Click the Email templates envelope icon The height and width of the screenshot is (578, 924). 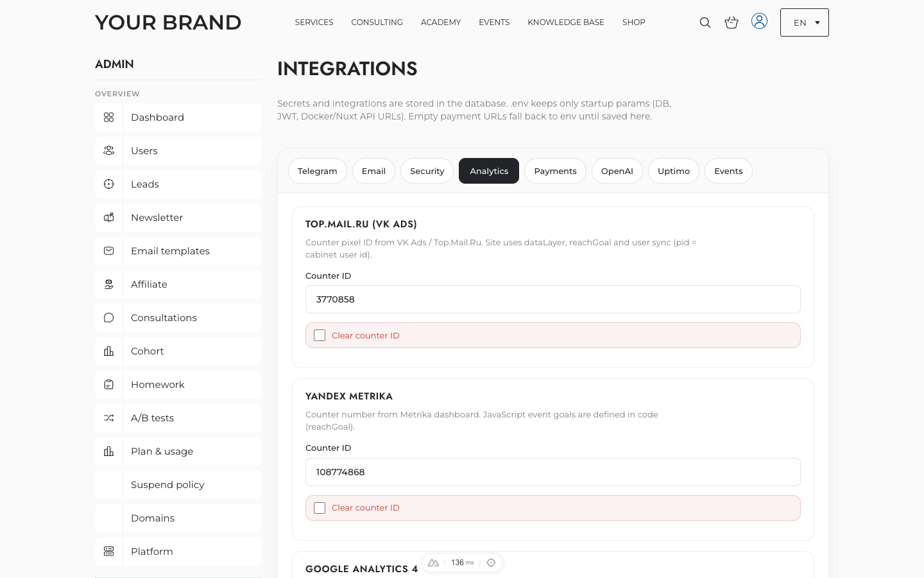109,251
